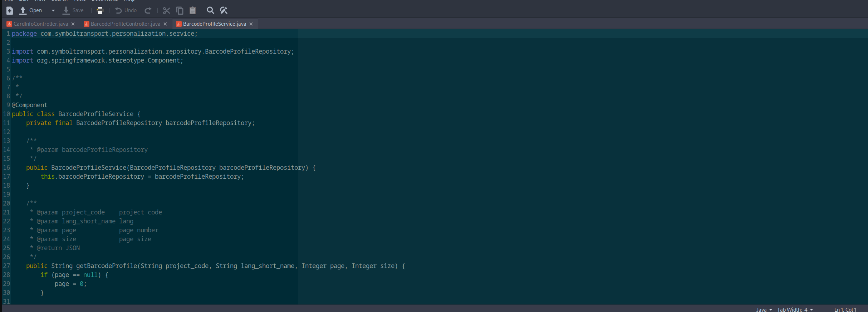Click the Print icon in toolbar

point(100,11)
